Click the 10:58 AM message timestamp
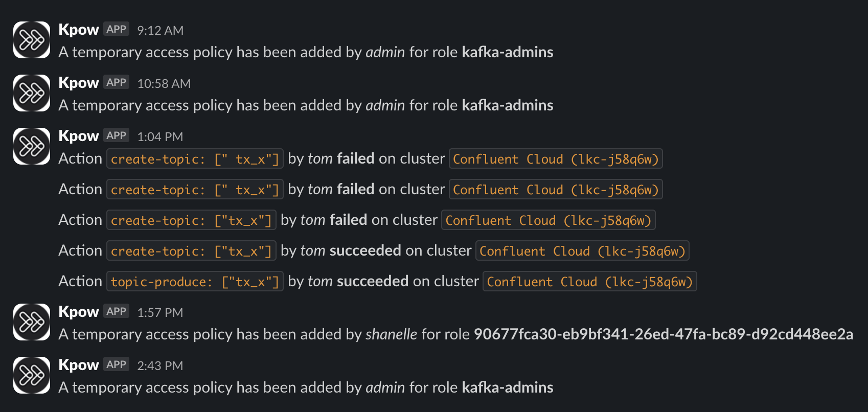Image resolution: width=868 pixels, height=412 pixels. click(164, 84)
